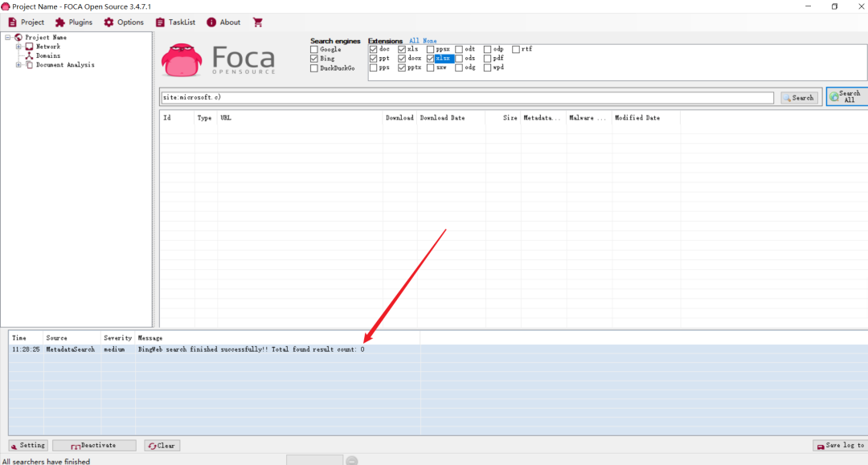Click the Network monitor icon in tree
Image resolution: width=868 pixels, height=465 pixels.
click(x=30, y=47)
